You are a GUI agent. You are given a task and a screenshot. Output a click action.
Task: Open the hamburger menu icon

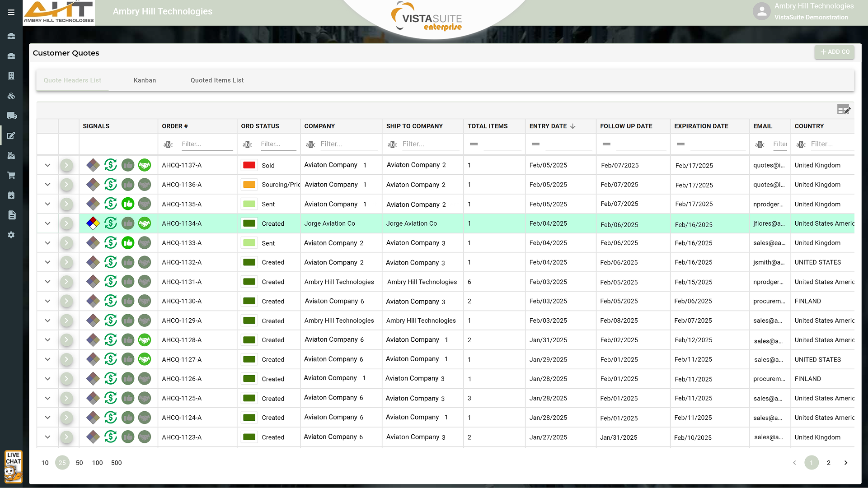point(11,12)
